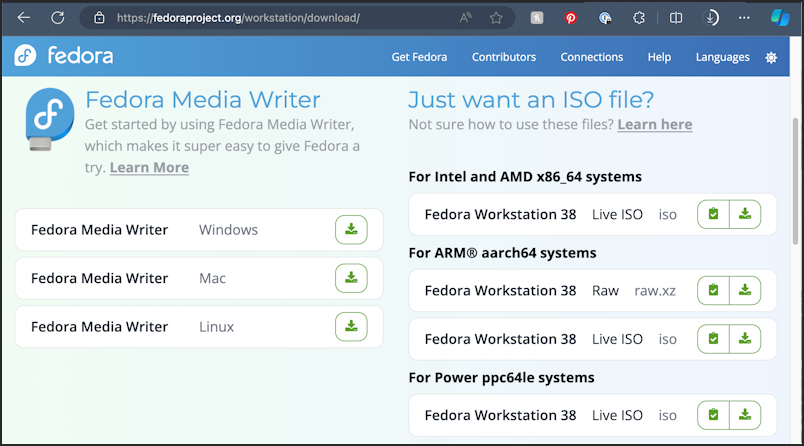
Task: Add page to favorites with star icon
Action: click(496, 18)
